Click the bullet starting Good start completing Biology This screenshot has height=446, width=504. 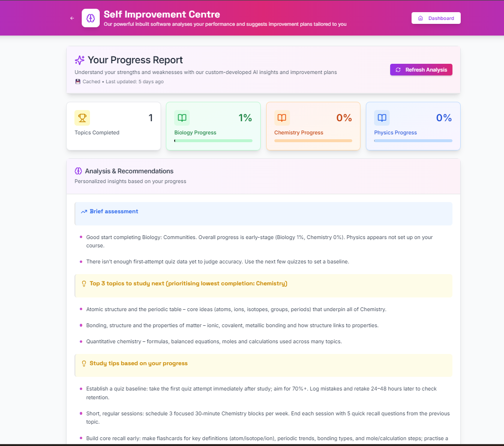(x=259, y=242)
